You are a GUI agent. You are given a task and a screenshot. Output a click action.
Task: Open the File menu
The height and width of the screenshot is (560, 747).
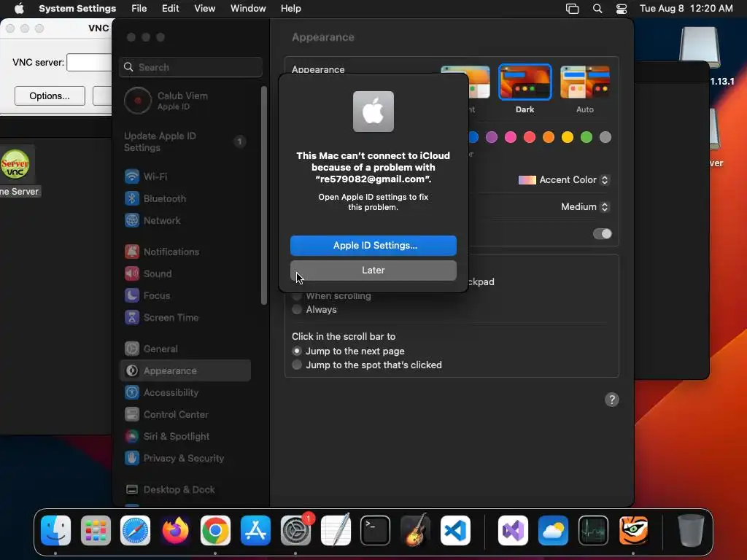(x=139, y=9)
